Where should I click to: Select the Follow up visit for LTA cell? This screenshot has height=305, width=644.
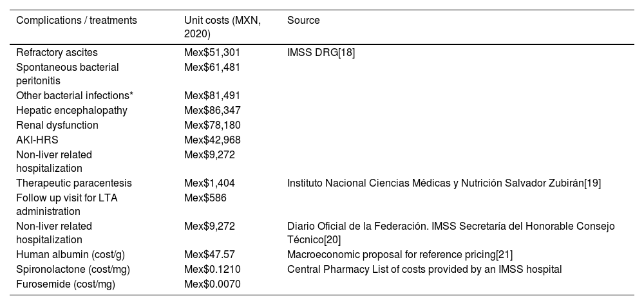point(67,205)
